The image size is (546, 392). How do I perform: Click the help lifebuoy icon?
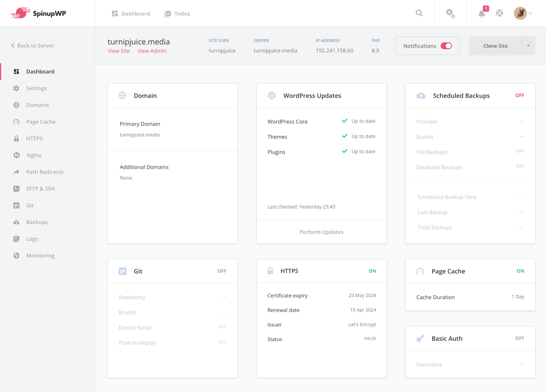pyautogui.click(x=500, y=13)
